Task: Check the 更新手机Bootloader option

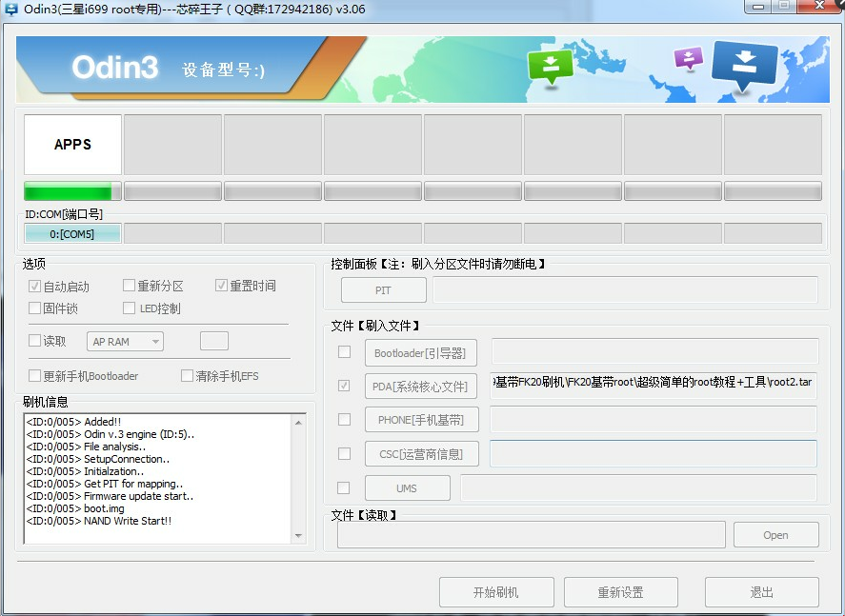Action: point(34,375)
